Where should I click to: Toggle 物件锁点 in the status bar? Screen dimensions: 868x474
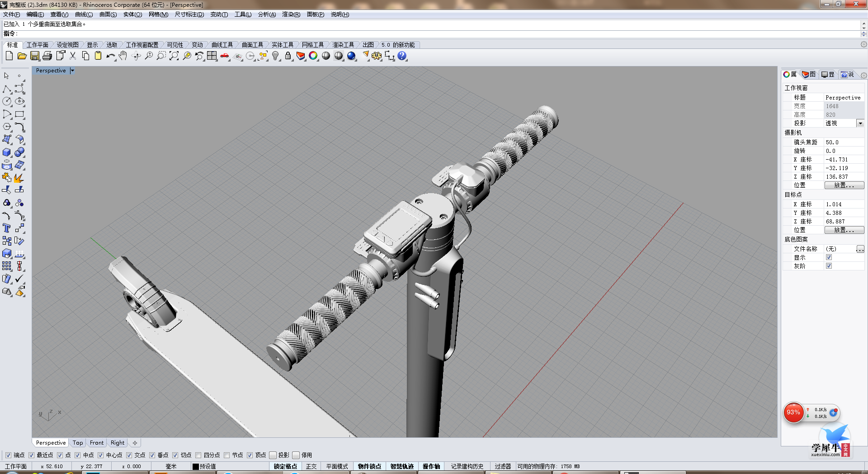(x=369, y=466)
